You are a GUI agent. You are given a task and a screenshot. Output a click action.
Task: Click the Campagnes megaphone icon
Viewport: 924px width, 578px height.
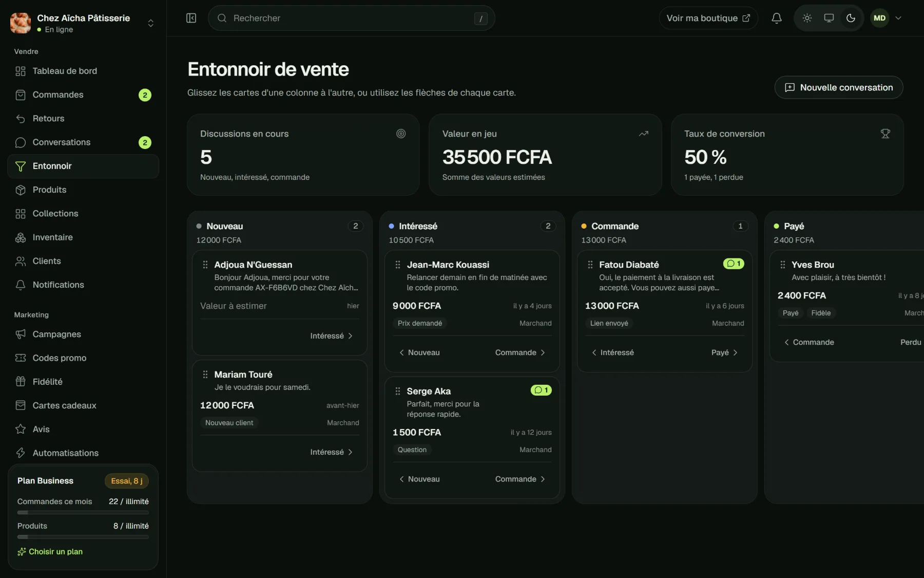[x=21, y=334]
